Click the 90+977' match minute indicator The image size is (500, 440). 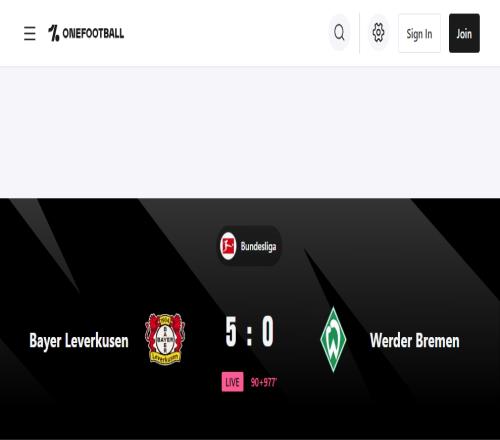point(264,382)
